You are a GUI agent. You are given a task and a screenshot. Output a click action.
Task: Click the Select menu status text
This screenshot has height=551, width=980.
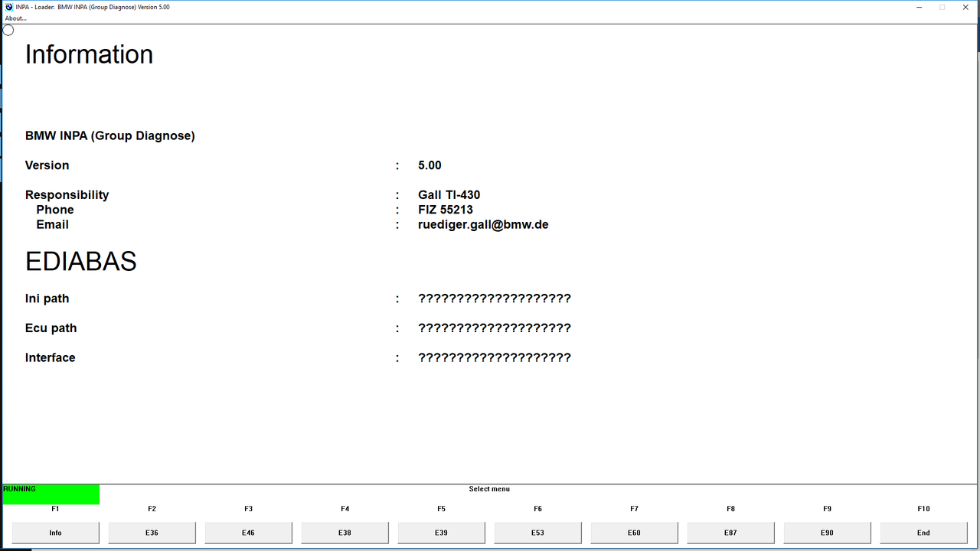pyautogui.click(x=489, y=489)
